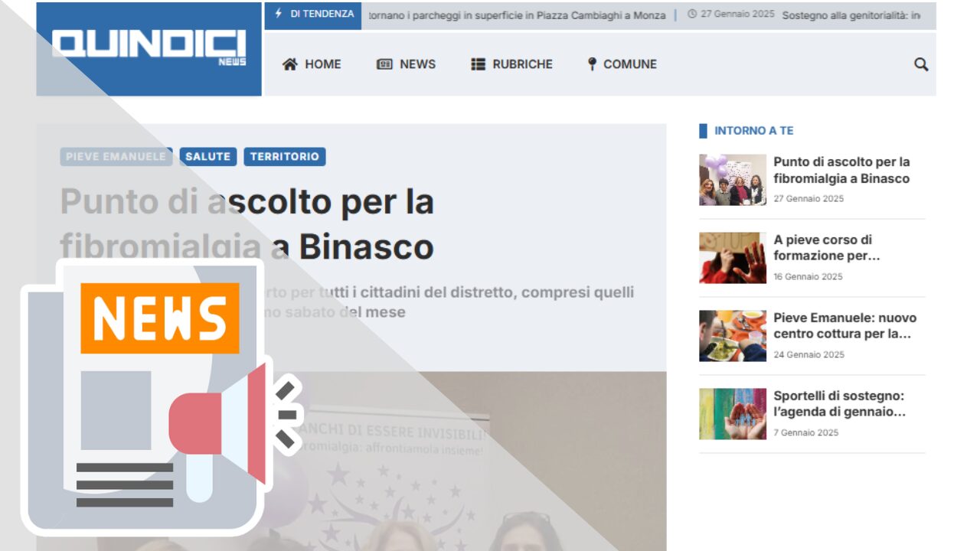Click thumbnail of centro cottura article

733,336
